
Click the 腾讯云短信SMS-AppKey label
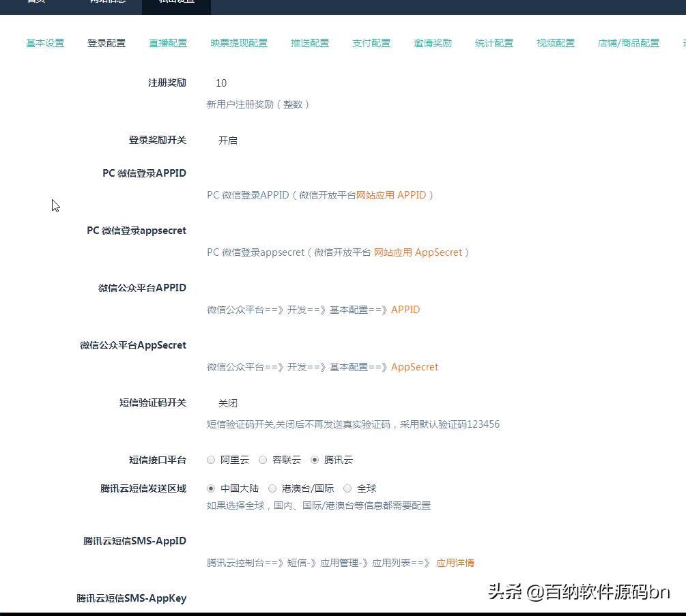pyautogui.click(x=131, y=598)
